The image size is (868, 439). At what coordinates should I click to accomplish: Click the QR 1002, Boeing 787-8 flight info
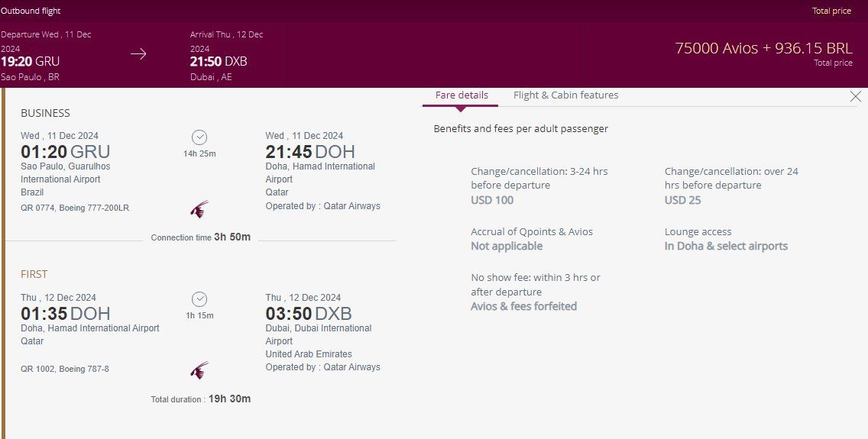point(65,370)
